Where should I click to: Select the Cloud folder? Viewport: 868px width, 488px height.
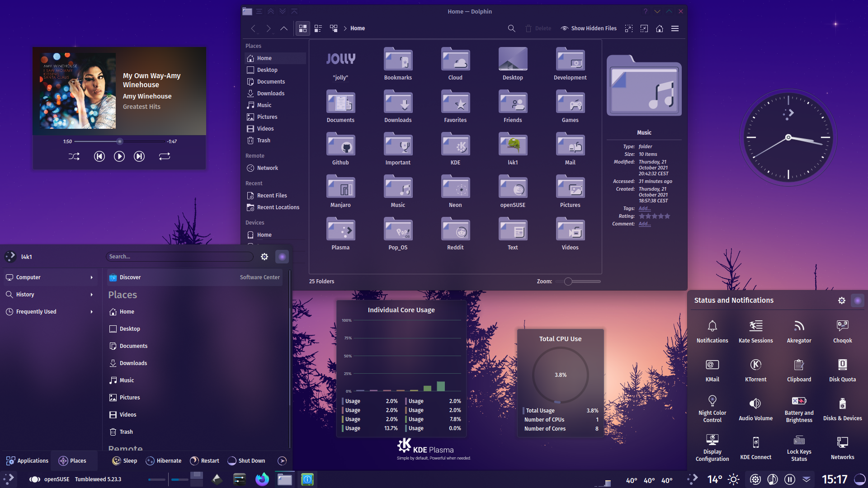[x=455, y=64]
